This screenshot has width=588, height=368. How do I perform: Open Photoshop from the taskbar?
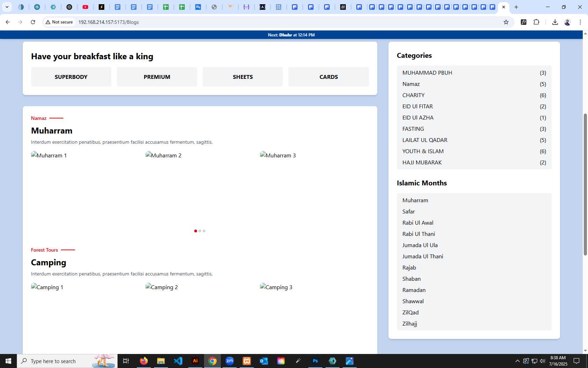(x=315, y=361)
